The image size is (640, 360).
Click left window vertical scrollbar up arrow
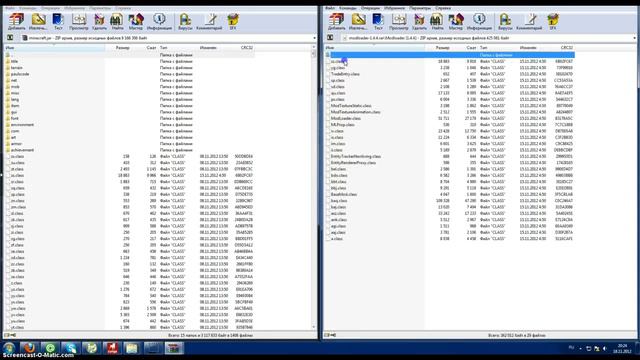(x=313, y=47)
